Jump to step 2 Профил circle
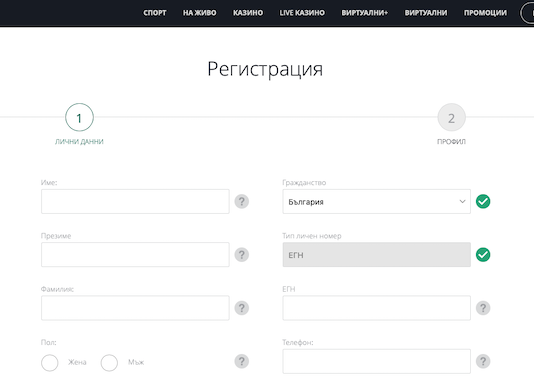 [452, 118]
